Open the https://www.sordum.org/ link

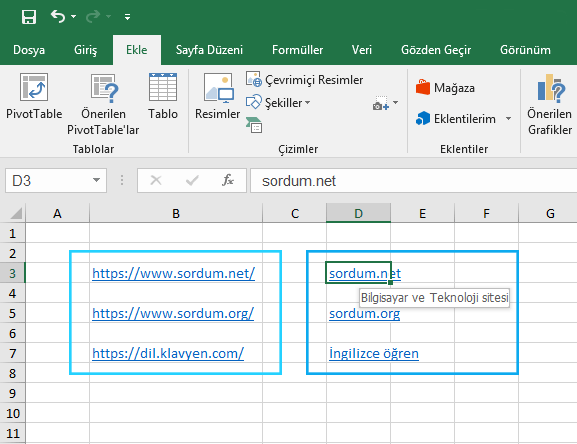(x=173, y=313)
